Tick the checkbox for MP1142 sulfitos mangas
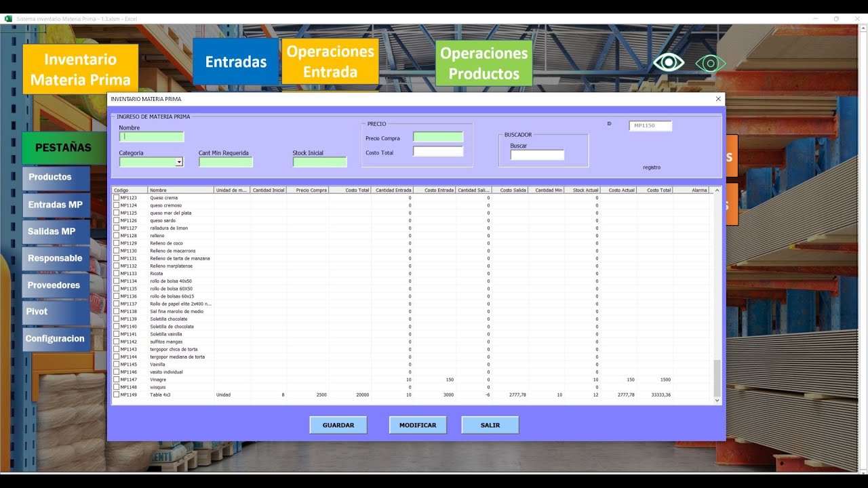This screenshot has height=488, width=868. (116, 342)
